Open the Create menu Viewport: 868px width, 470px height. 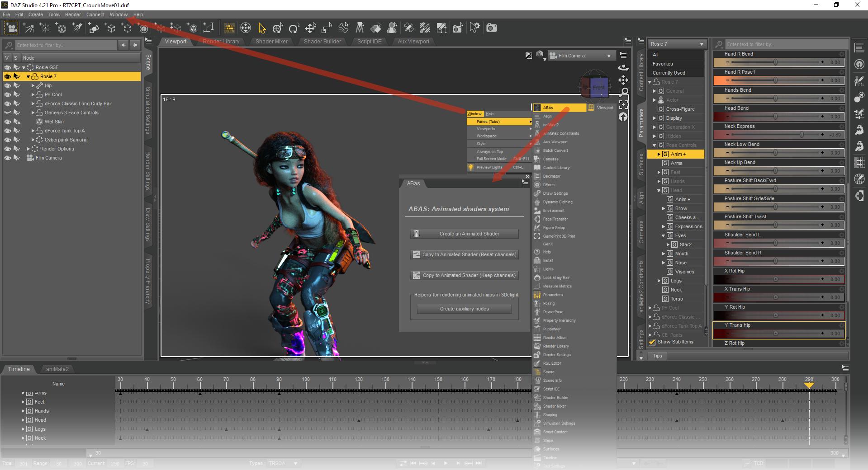coord(36,14)
